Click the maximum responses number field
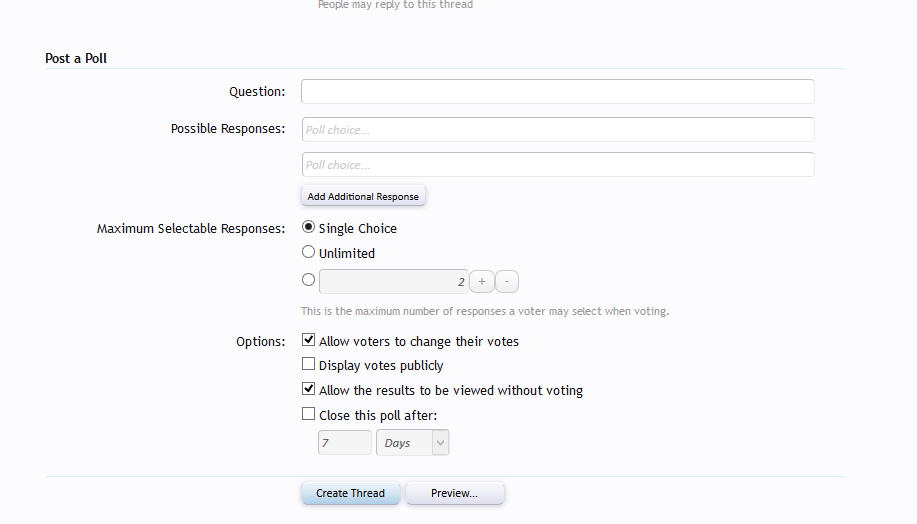Image resolution: width=917 pixels, height=524 pixels. [x=391, y=282]
